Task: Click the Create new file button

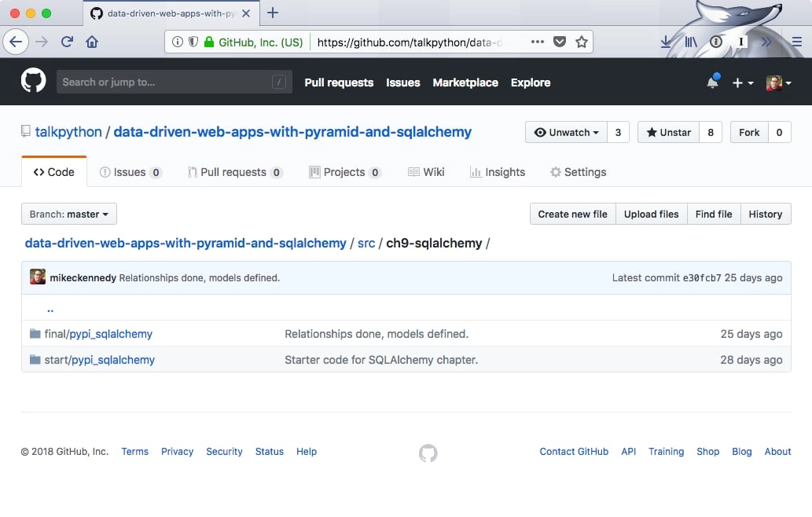Action: pyautogui.click(x=572, y=214)
